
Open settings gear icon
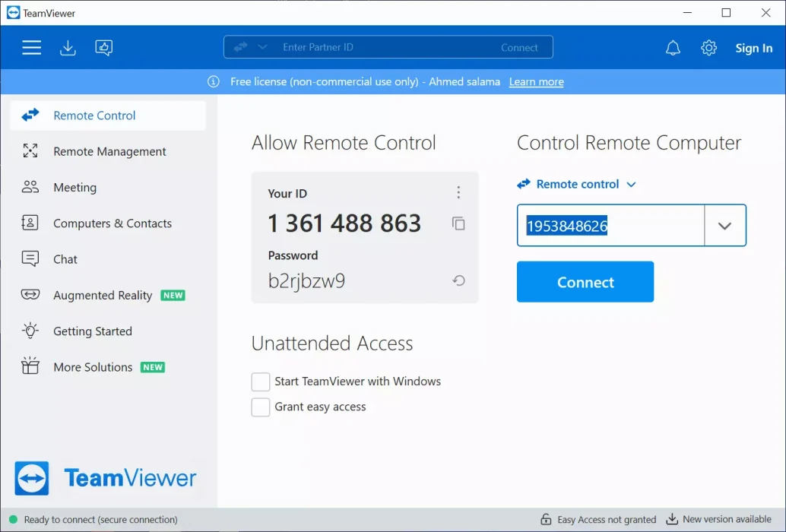(708, 48)
